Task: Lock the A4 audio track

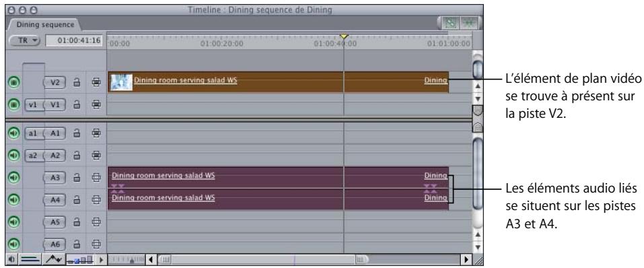Action: pos(77,200)
